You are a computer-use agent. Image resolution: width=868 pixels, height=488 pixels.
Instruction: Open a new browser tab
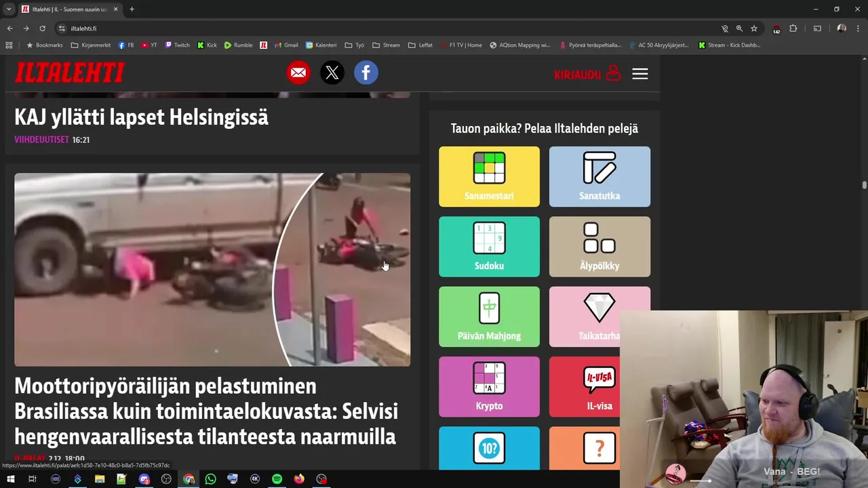coord(132,9)
